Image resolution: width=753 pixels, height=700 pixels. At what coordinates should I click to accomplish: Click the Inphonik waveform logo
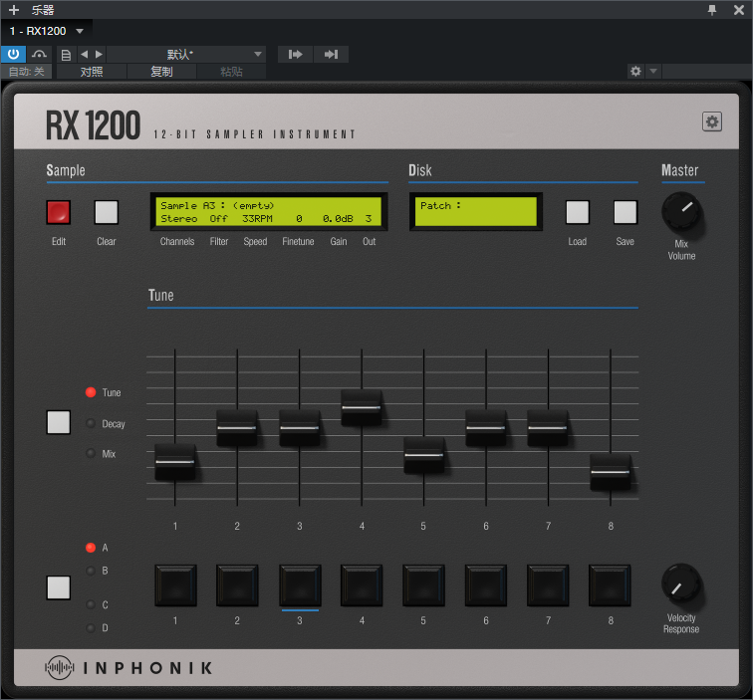[x=60, y=667]
